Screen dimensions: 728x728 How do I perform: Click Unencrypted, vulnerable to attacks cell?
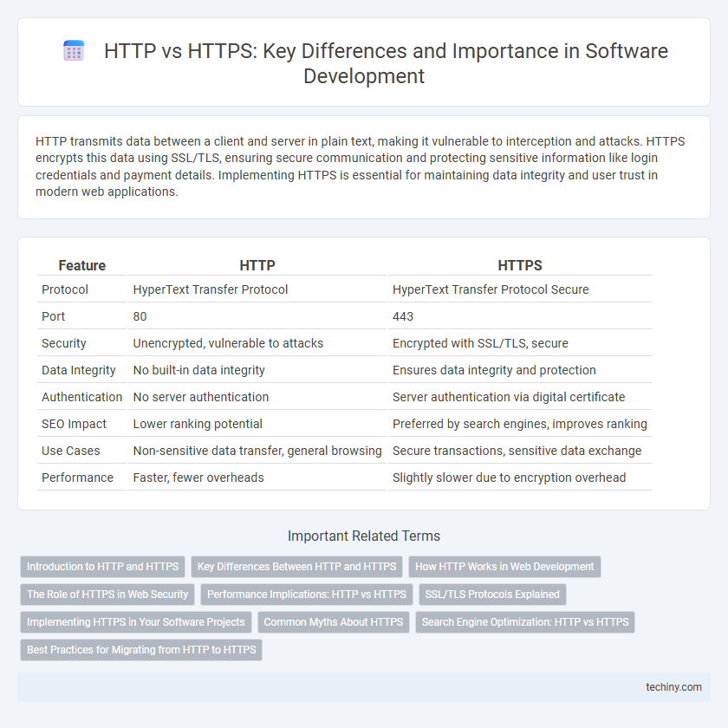pyautogui.click(x=257, y=343)
